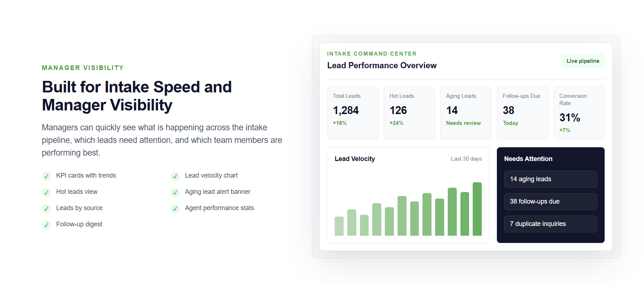This screenshot has width=644, height=283.
Task: Click checkmark icon beside Leads by source
Action: pos(46,209)
